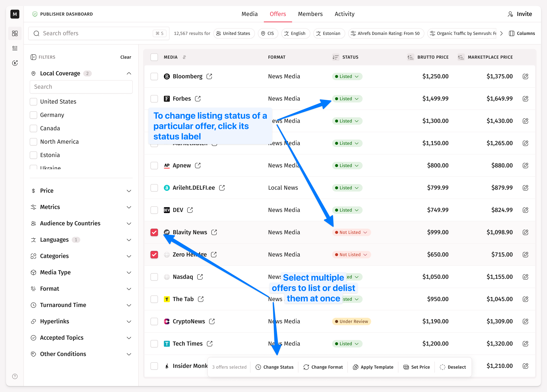The height and width of the screenshot is (392, 547).
Task: Open the dashboard grid icon in sidebar
Action: point(15,33)
